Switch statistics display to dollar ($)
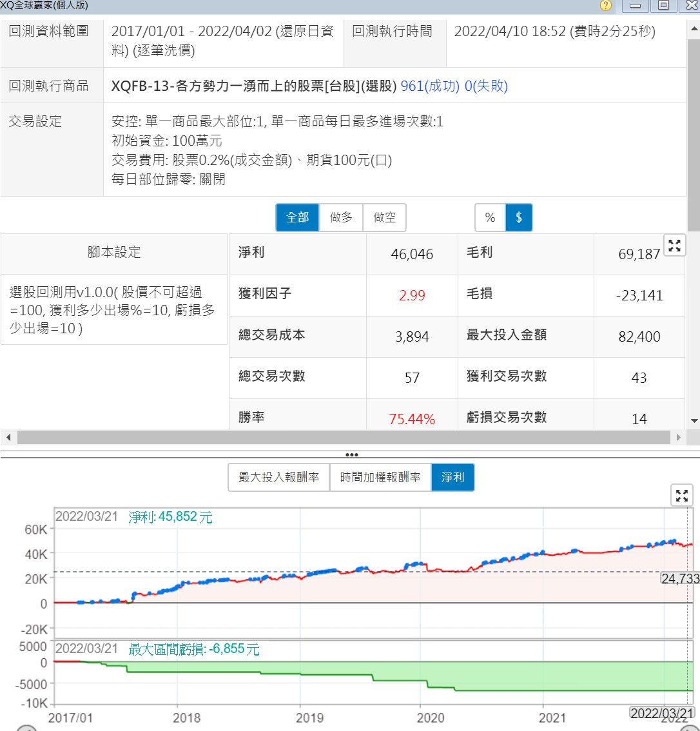Image resolution: width=700 pixels, height=731 pixels. tap(519, 218)
